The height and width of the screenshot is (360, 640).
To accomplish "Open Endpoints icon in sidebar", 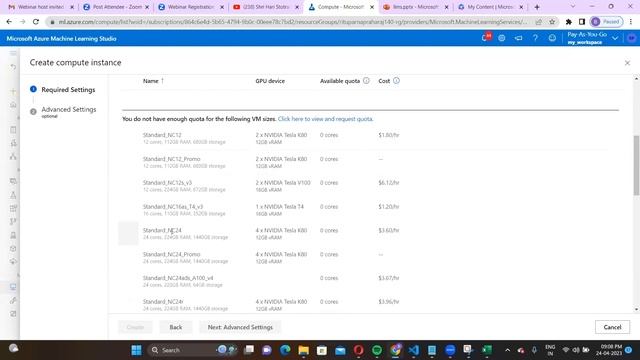I will point(13,262).
